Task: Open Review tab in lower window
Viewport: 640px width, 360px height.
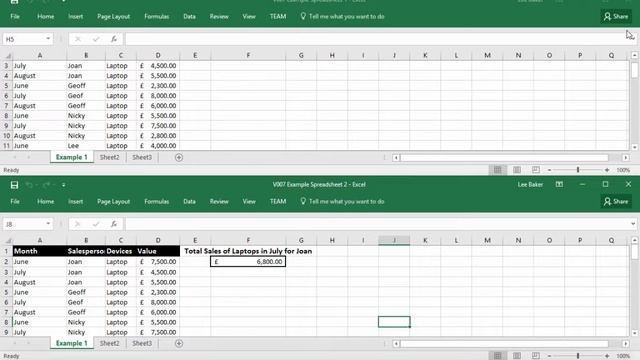Action: pos(219,201)
